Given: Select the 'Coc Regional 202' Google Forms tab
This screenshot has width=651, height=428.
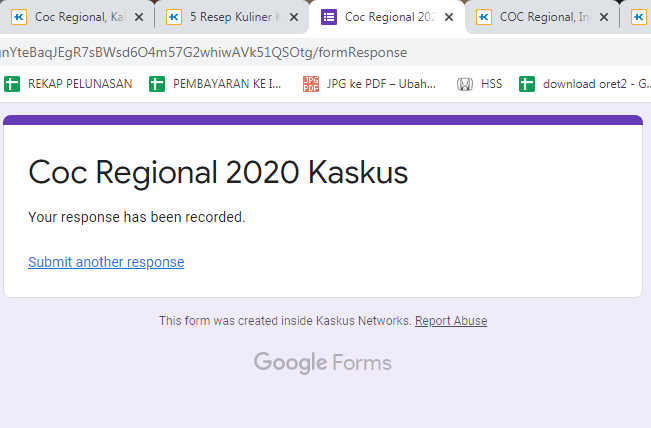Looking at the screenshot, I should pos(389,17).
